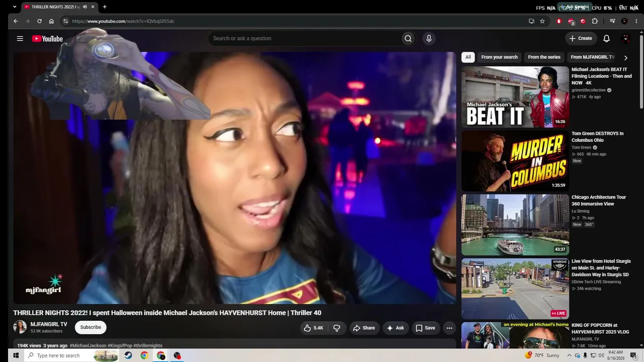Open YouTube notifications bell
Viewport: 644px width, 362px height.
tap(606, 38)
